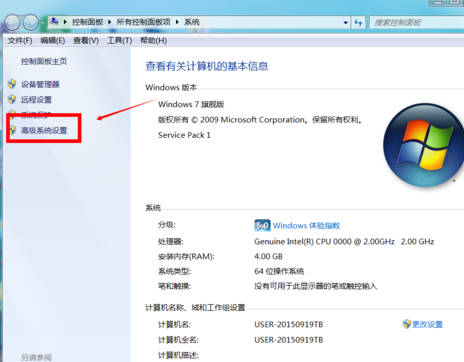This screenshot has height=362, width=464.
Task: Click the refresh button next to address bar
Action: pos(358,23)
